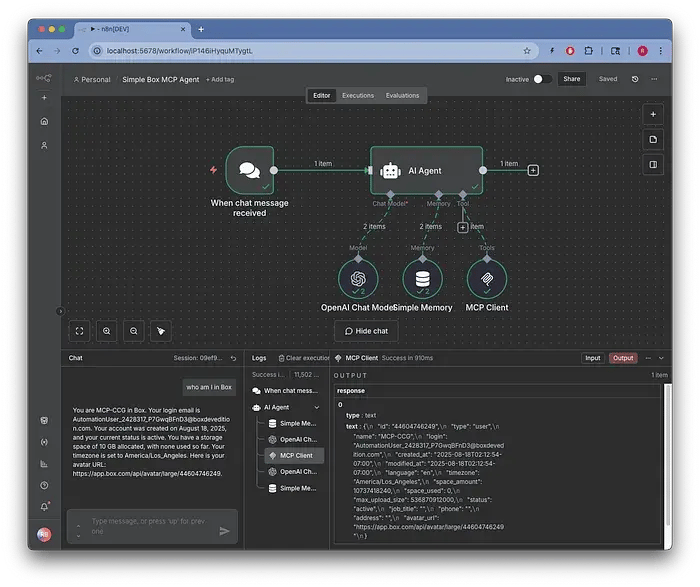Image resolution: width=700 pixels, height=587 pixels.
Task: Click the browser back arrow
Action: [39, 50]
